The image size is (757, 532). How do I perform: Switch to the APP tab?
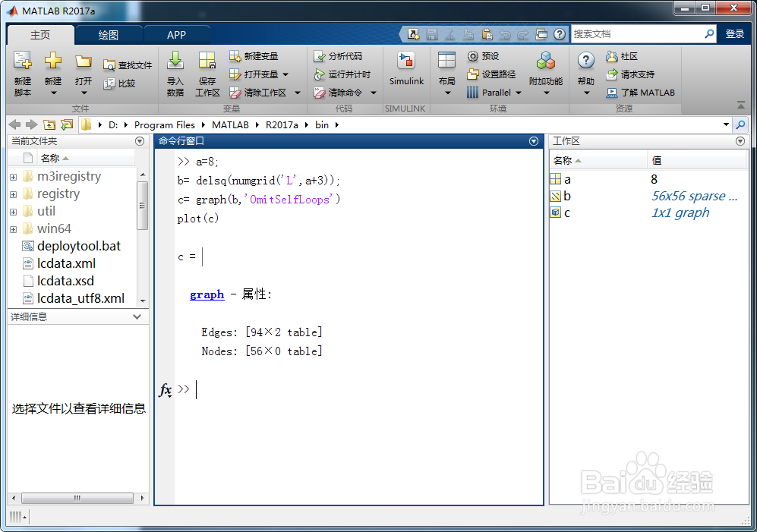tap(176, 35)
